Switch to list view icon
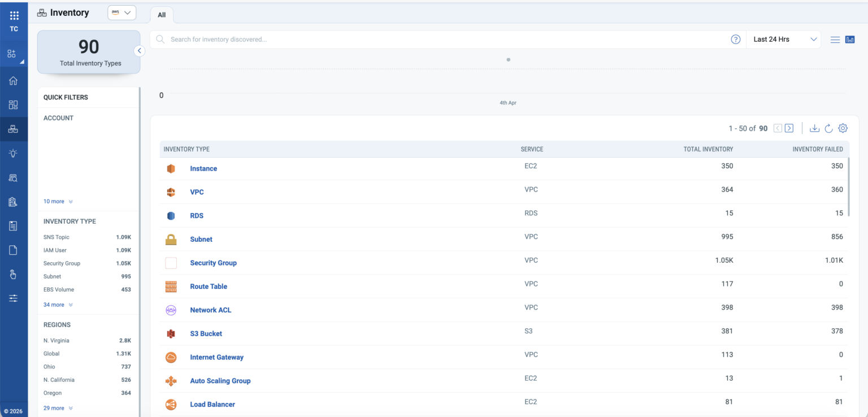The image size is (868, 417). [835, 40]
